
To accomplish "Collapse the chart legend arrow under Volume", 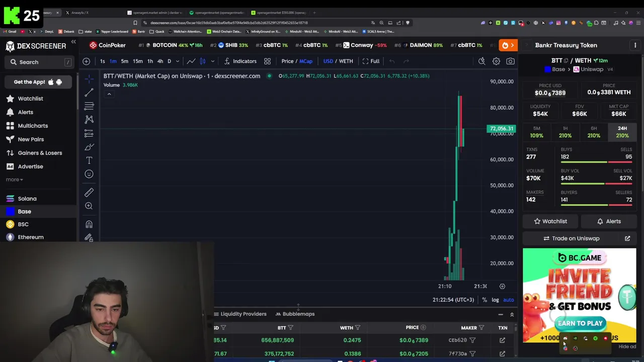I will click(x=109, y=94).
